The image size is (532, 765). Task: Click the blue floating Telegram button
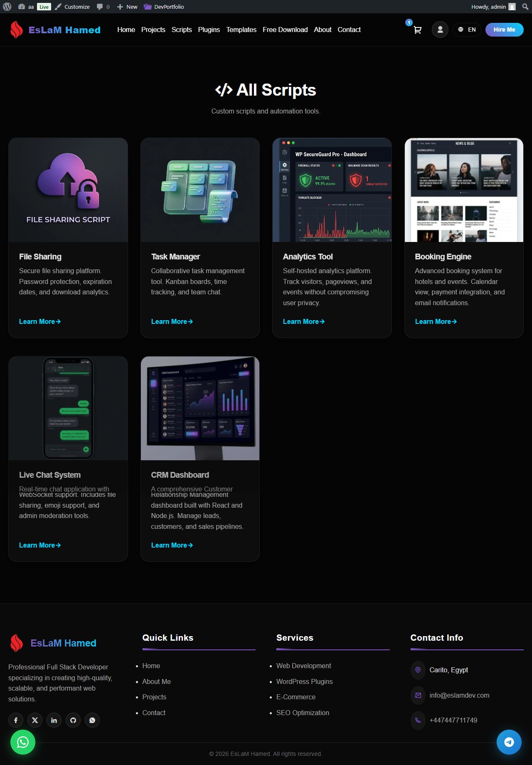[x=509, y=742]
